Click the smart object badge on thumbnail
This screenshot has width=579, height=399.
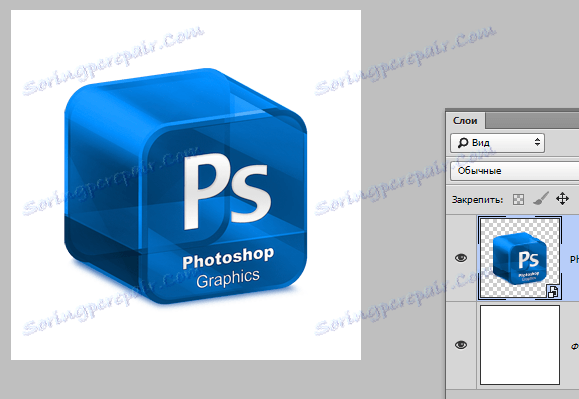click(553, 292)
